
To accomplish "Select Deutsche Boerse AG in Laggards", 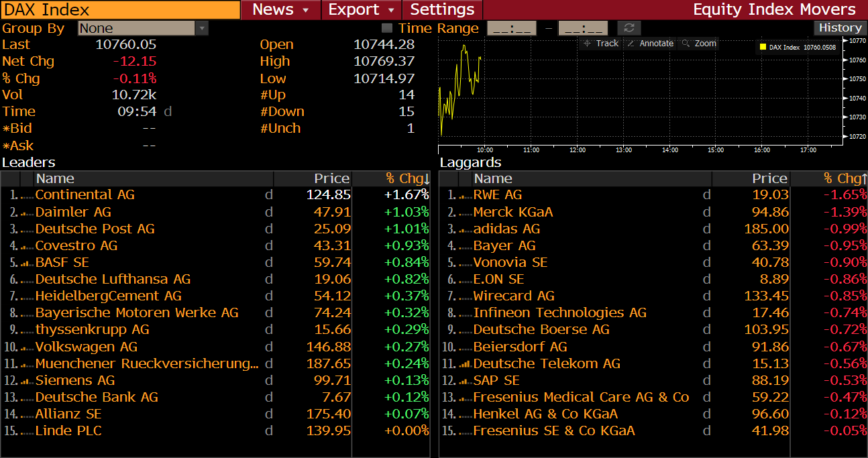I will click(x=541, y=330).
